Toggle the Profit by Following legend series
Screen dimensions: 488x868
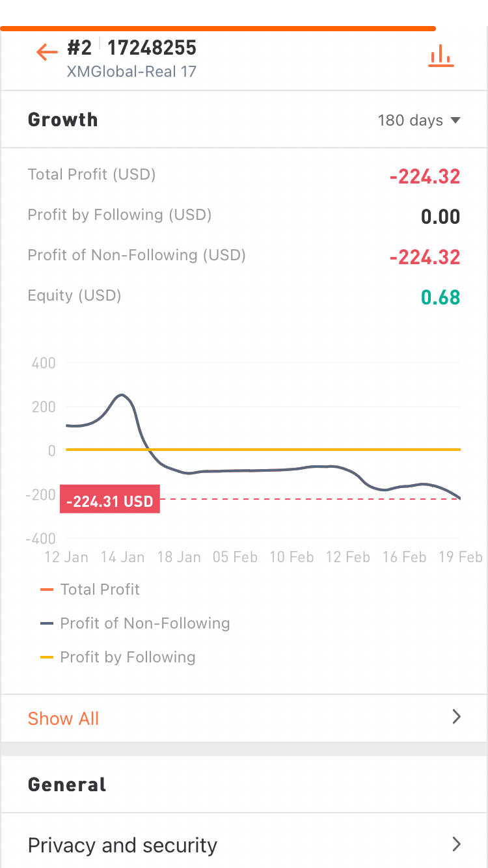(x=128, y=657)
